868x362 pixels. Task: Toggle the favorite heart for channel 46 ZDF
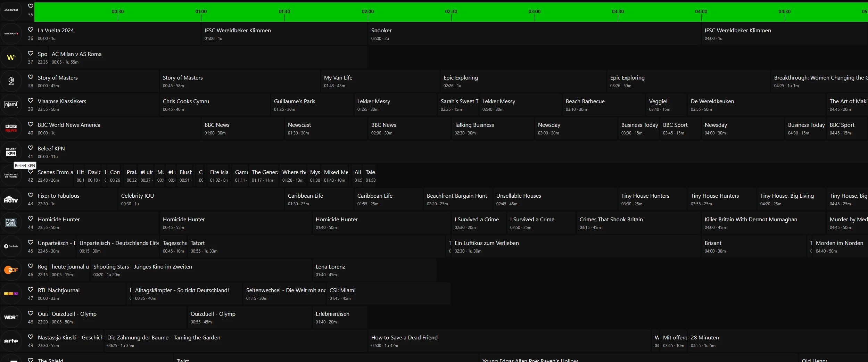[31, 266]
